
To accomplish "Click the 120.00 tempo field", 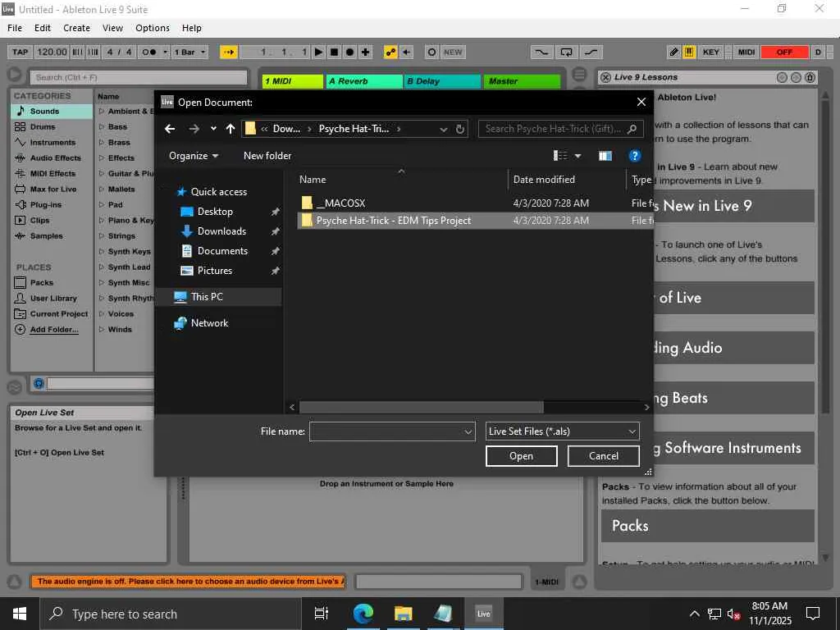I will coord(52,52).
